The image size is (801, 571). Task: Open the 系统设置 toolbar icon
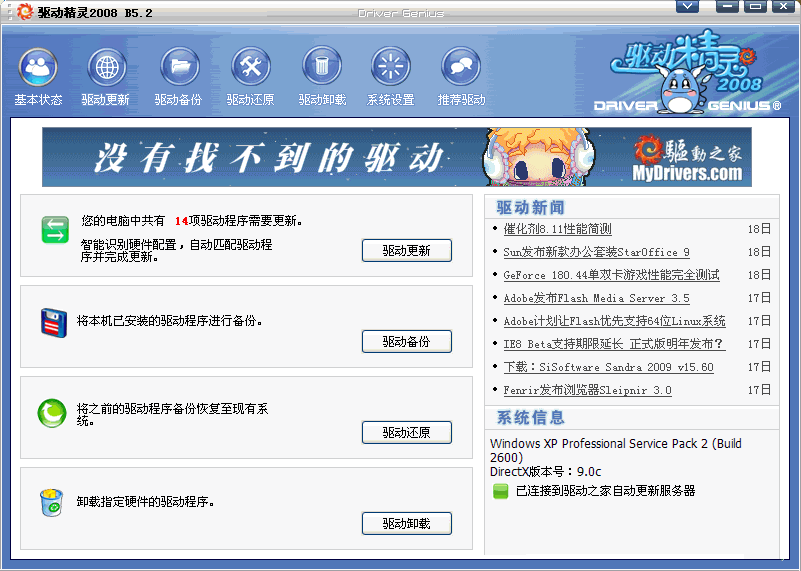(x=390, y=68)
